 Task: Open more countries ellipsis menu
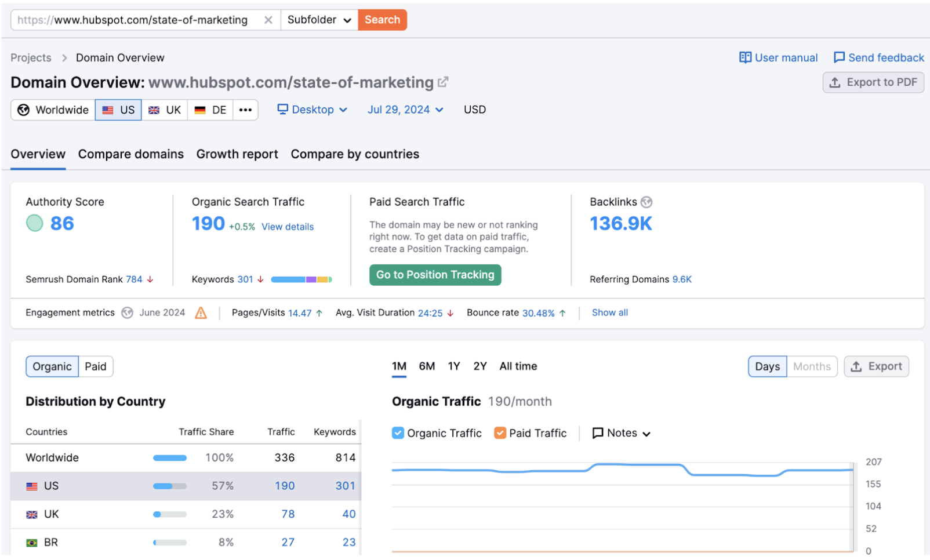point(245,110)
